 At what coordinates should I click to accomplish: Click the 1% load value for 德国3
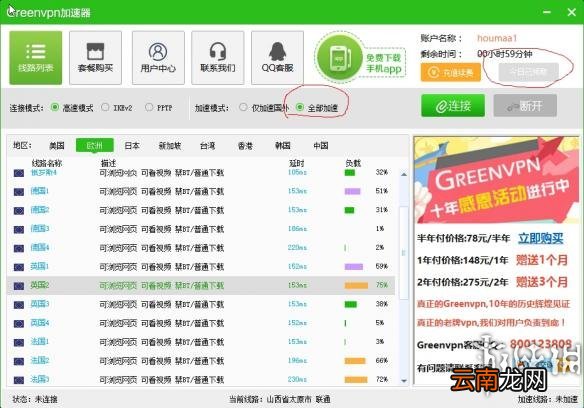point(380,229)
